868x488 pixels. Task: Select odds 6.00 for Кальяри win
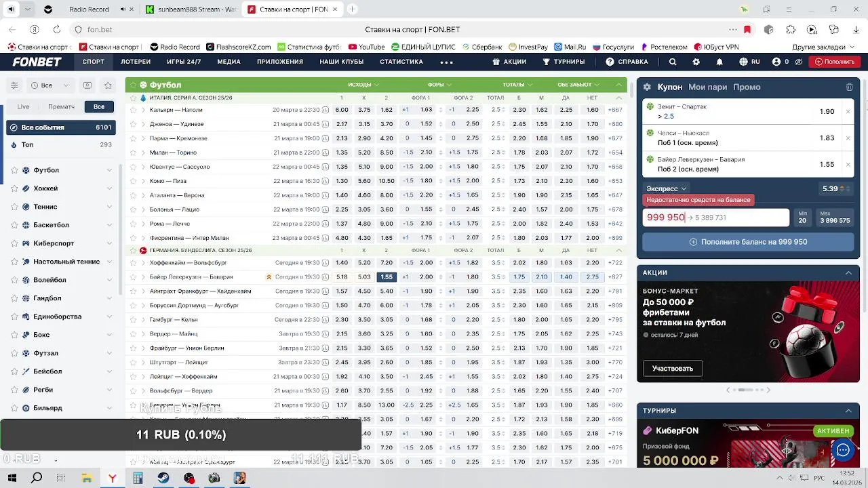pyautogui.click(x=342, y=110)
